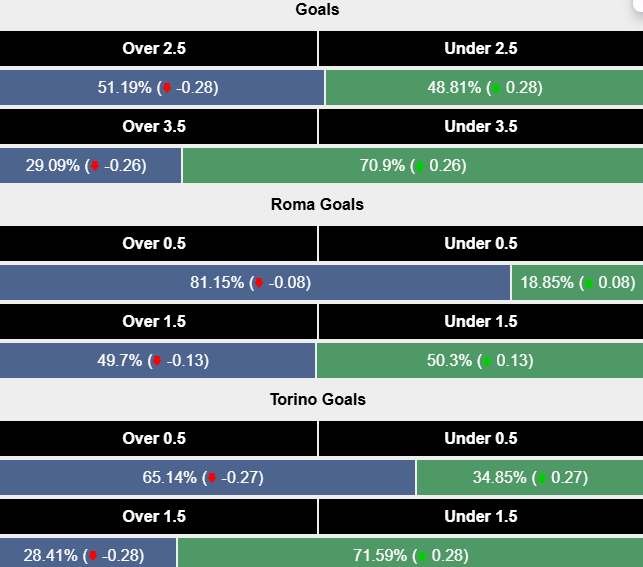The width and height of the screenshot is (643, 567).
Task: Click green up arrow beside 48.81%
Action: pos(495,88)
